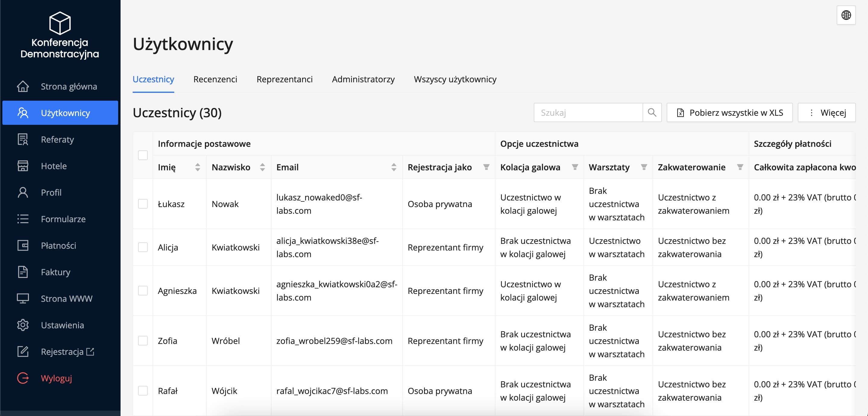The image size is (868, 416).
Task: Click the Więcej button label
Action: 833,113
